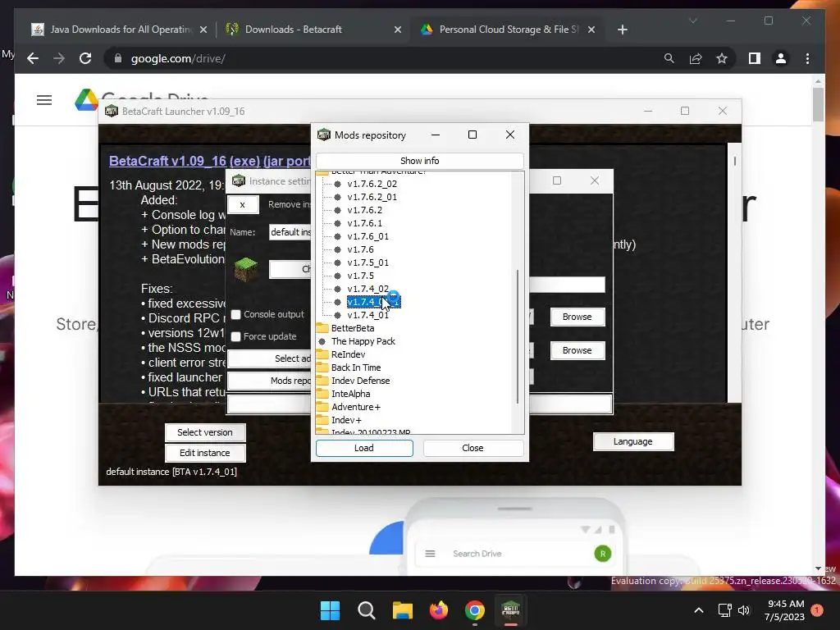Click the Google Drive page scrollbar
The height and width of the screenshot is (630, 840).
(x=818, y=104)
